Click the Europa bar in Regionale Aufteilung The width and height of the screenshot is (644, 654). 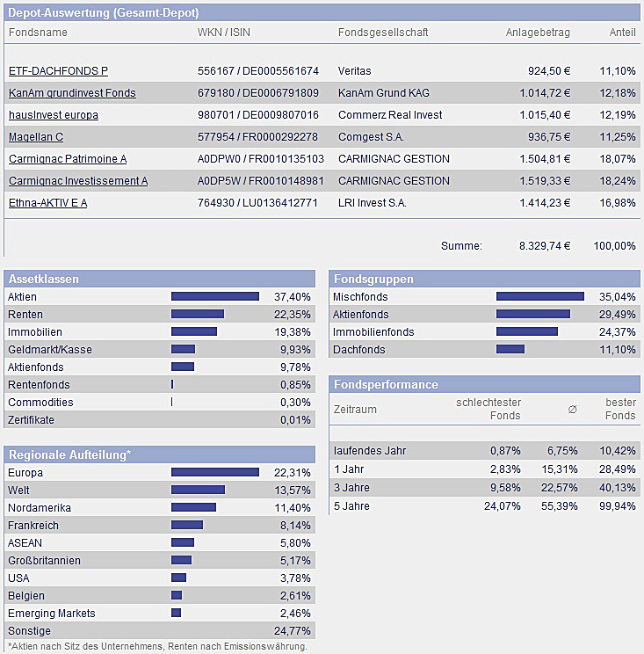215,472
